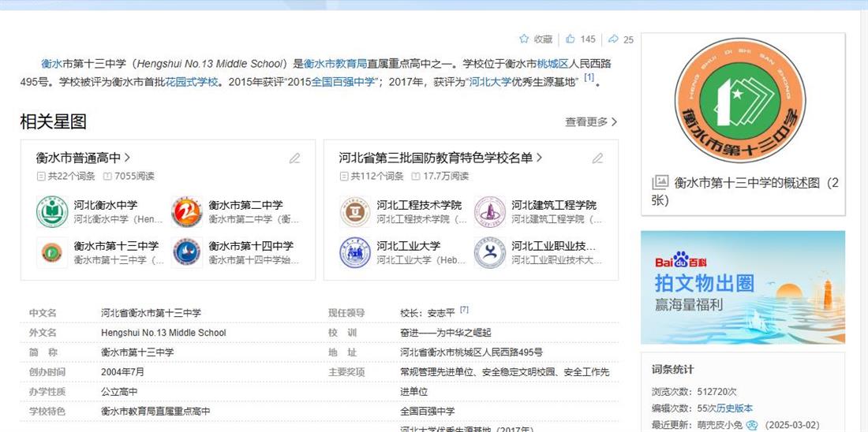Open the 河北衡水中学 logo icon
Screen dimensions: 868x432
point(52,211)
